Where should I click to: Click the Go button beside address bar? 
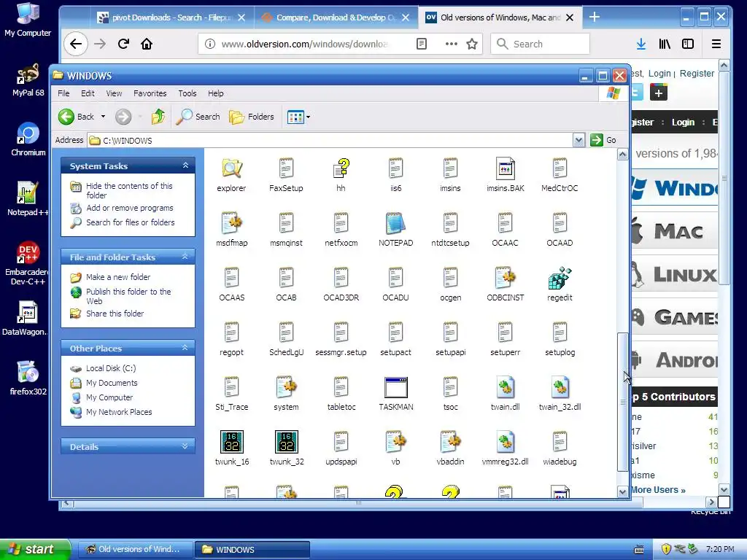[603, 141]
